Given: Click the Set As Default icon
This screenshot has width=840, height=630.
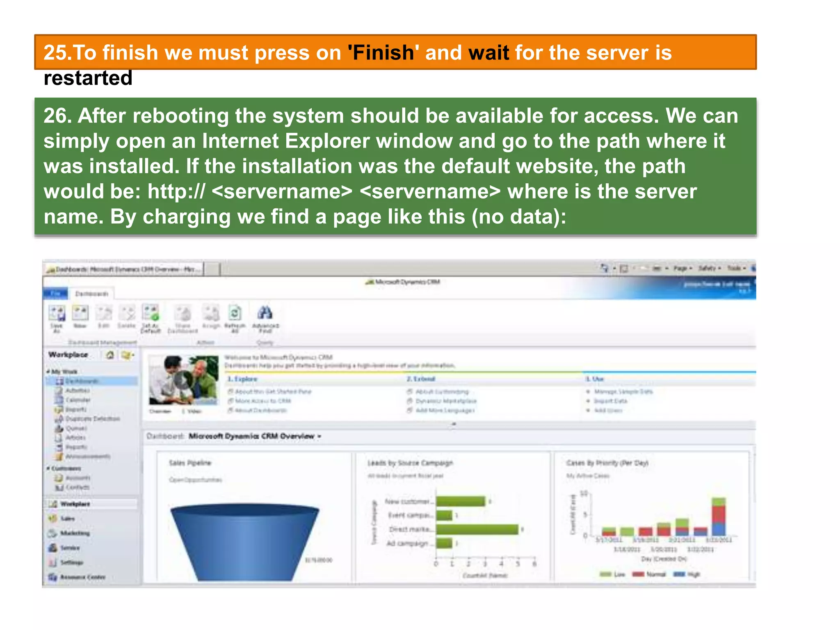Looking at the screenshot, I should 151,318.
